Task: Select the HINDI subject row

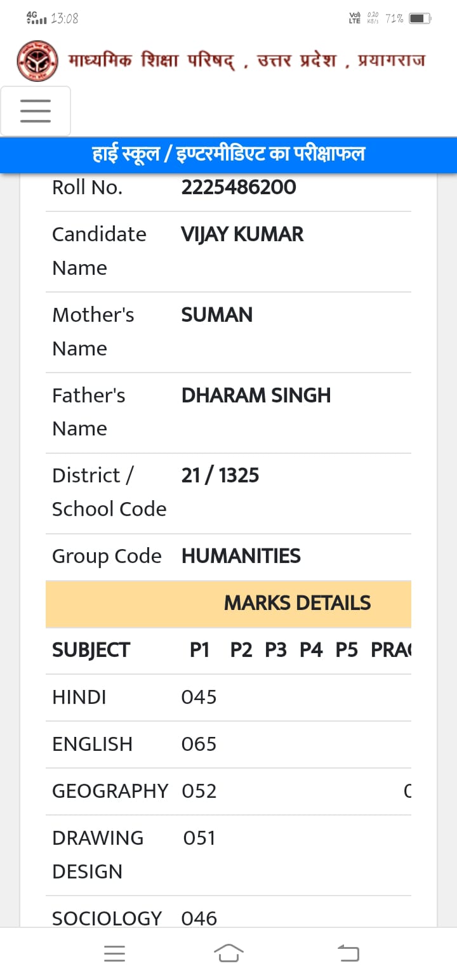Action: click(x=228, y=698)
